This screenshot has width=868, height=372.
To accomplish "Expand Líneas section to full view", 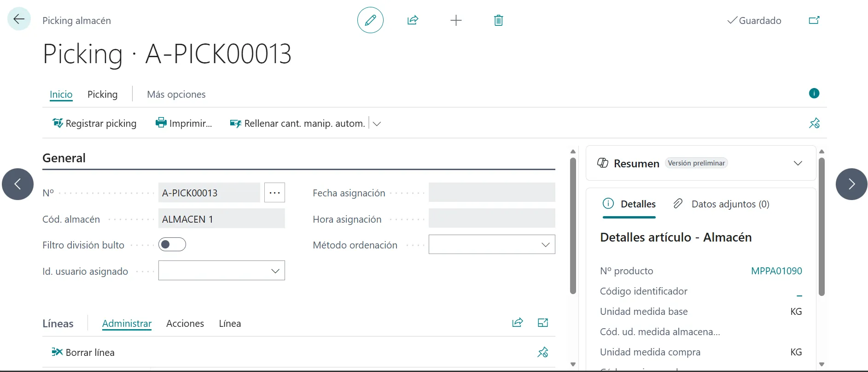I will 542,323.
